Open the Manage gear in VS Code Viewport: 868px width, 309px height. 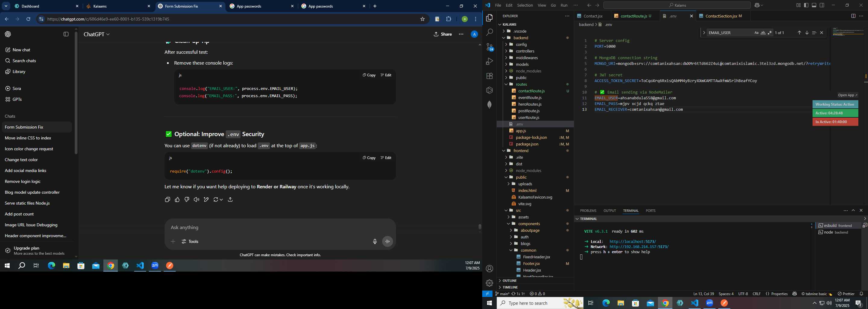489,283
